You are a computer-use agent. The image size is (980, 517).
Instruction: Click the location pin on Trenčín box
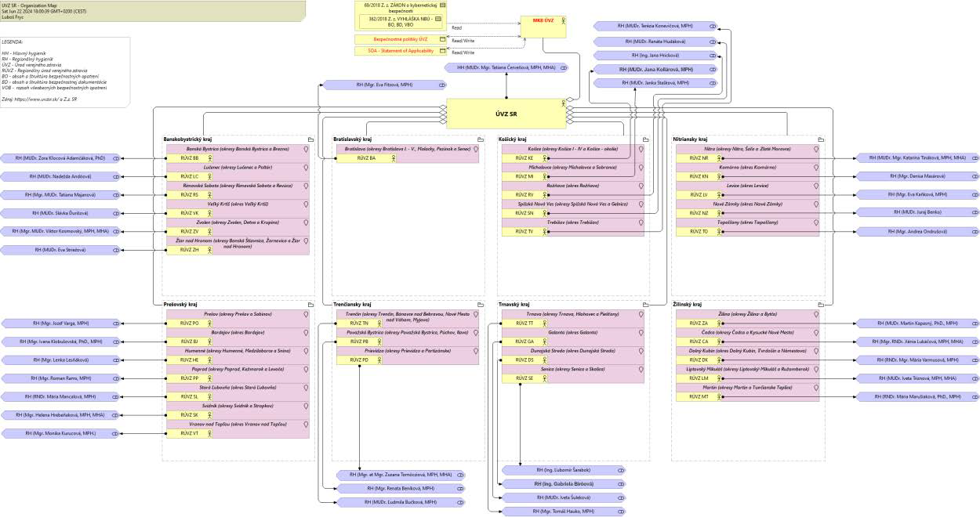pos(474,314)
